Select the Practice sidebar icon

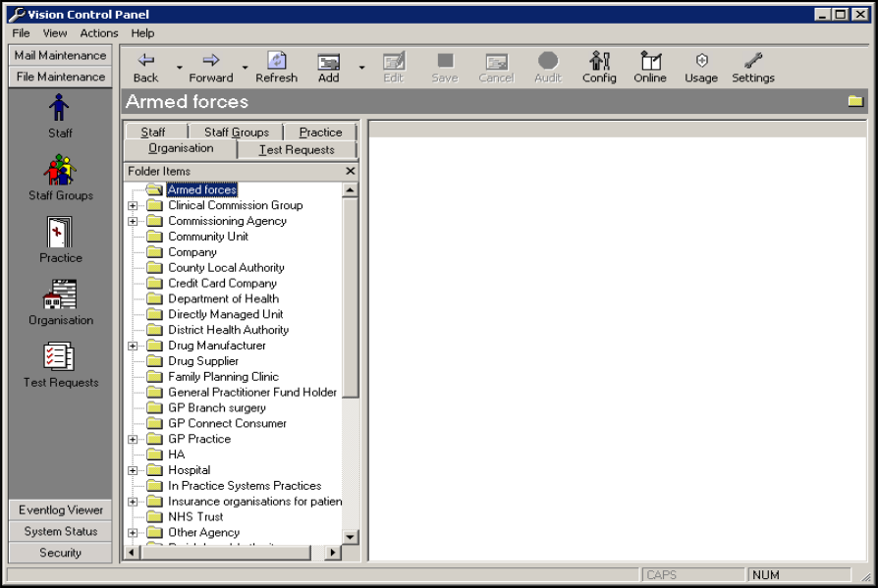(x=60, y=234)
